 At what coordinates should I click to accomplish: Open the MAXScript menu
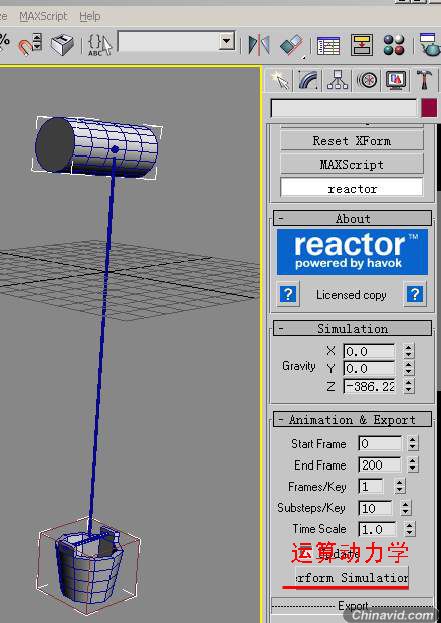(x=43, y=16)
